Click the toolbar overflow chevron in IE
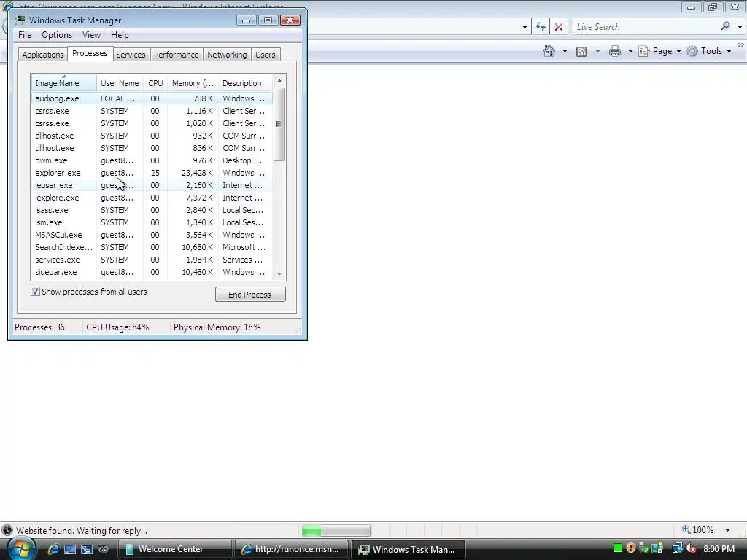The height and width of the screenshot is (560, 747). 741,44
